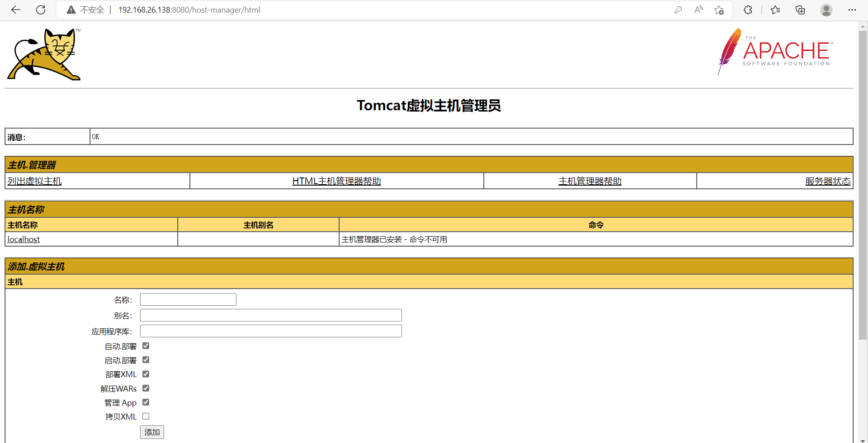Screen dimensions: 868x443
Task: Click the 主机管理器已安装 - 命令不可用 text
Action: point(394,239)
